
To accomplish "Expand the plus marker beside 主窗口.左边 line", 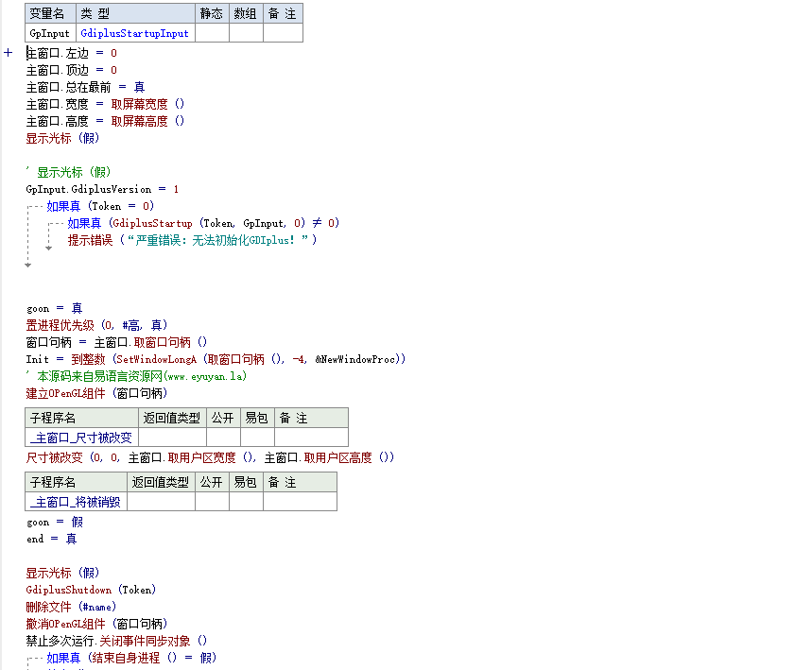I will [x=8, y=53].
